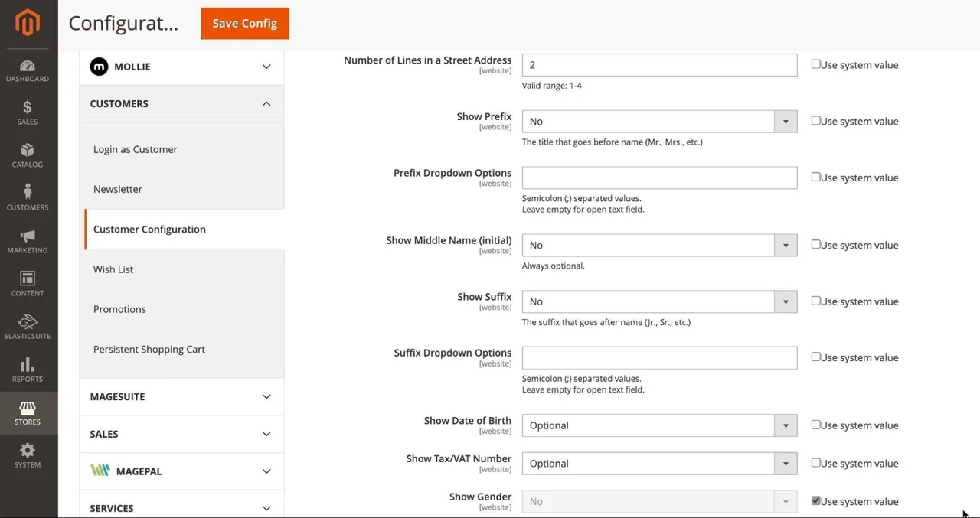Image resolution: width=980 pixels, height=518 pixels.
Task: Select Persistent Shopping Cart menu item
Action: (x=149, y=349)
